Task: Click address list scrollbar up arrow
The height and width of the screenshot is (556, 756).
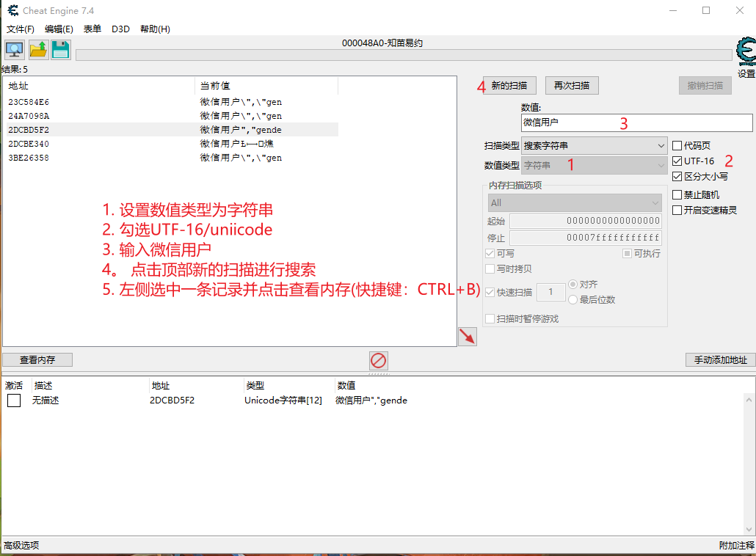Action: pyautogui.click(x=749, y=400)
